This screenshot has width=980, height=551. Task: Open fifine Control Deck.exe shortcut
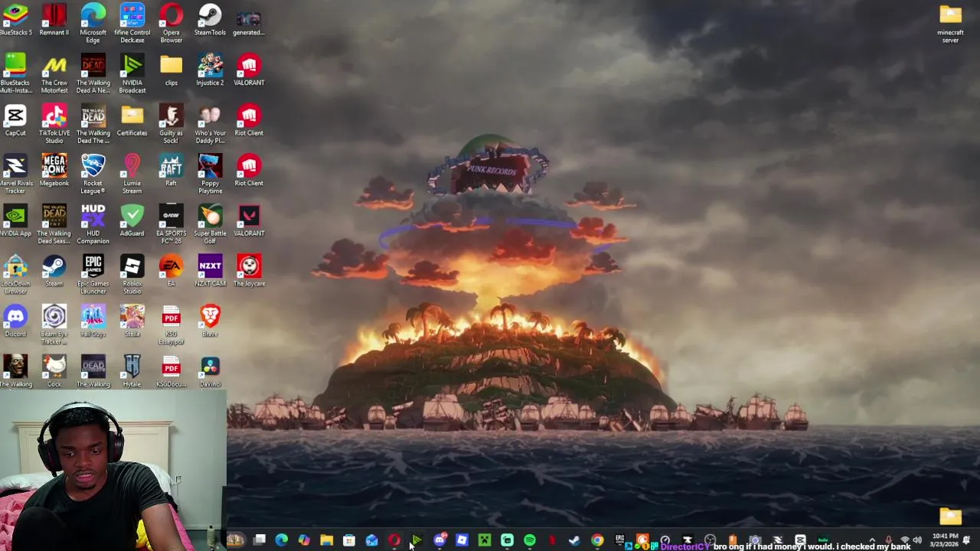pos(132,23)
